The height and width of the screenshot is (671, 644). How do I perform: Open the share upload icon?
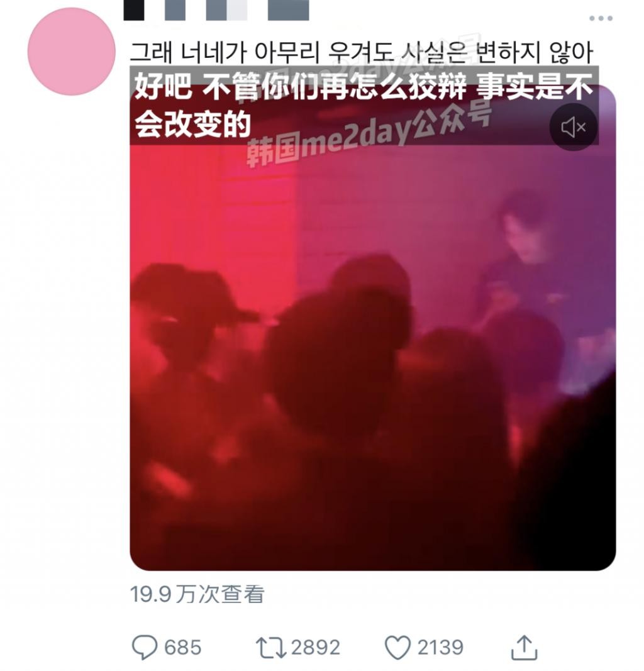524,648
